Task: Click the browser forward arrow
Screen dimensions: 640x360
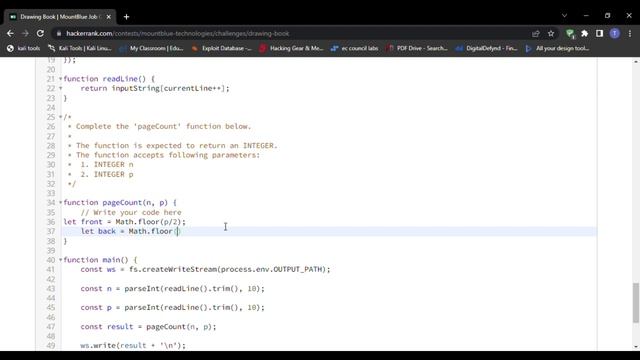Action: 25,33
